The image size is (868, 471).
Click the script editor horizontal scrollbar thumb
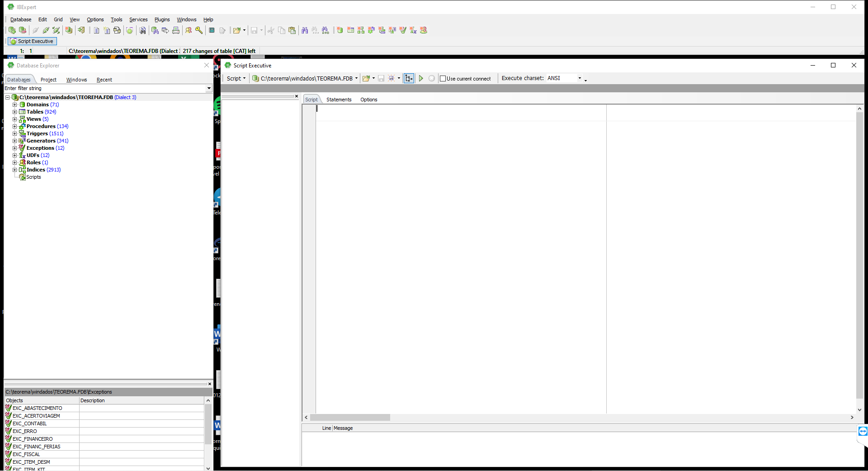pos(350,418)
